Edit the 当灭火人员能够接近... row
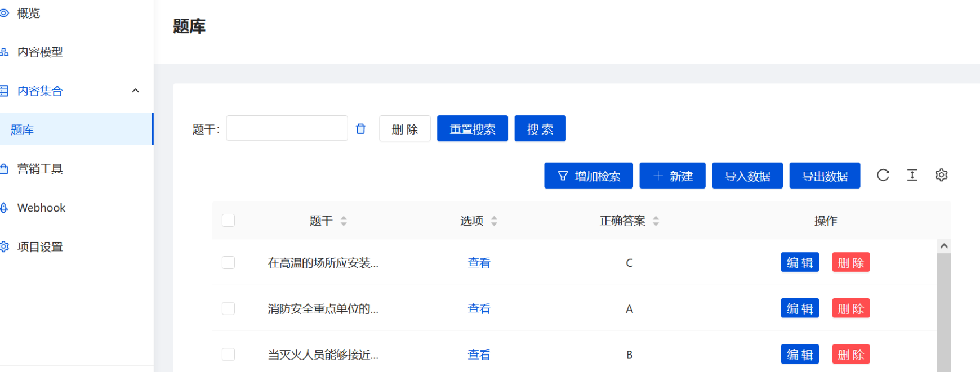The width and height of the screenshot is (980, 372). (800, 355)
